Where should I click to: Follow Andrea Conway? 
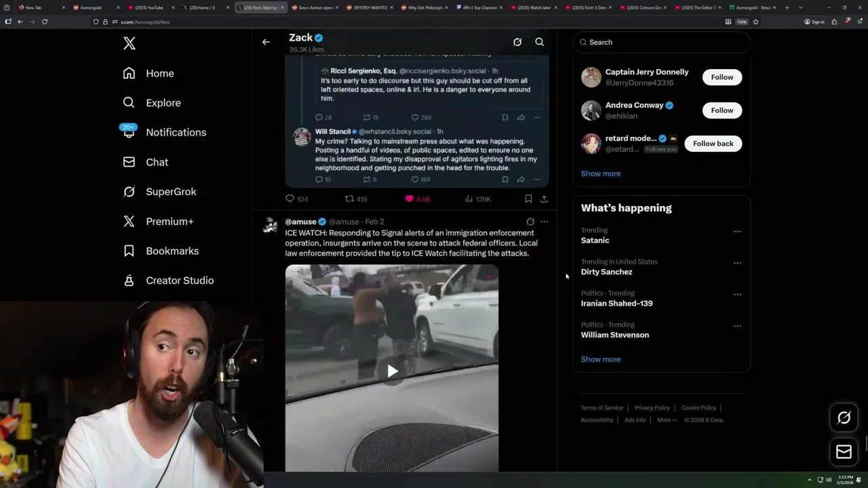point(722,110)
